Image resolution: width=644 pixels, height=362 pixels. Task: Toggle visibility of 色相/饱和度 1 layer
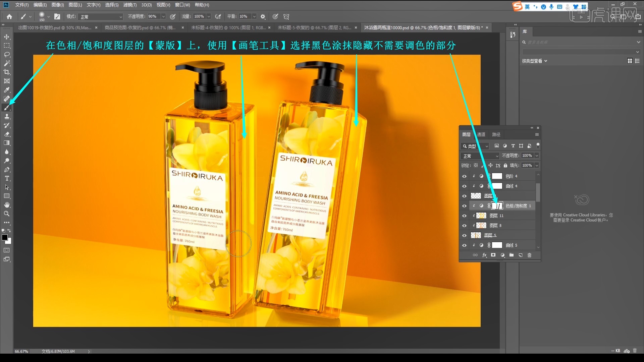click(x=464, y=205)
